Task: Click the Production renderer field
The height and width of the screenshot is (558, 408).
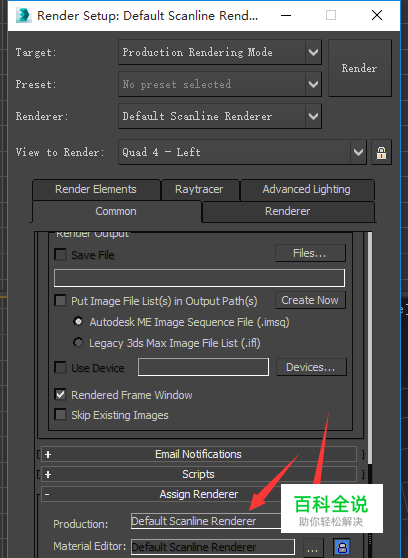Action: [206, 521]
